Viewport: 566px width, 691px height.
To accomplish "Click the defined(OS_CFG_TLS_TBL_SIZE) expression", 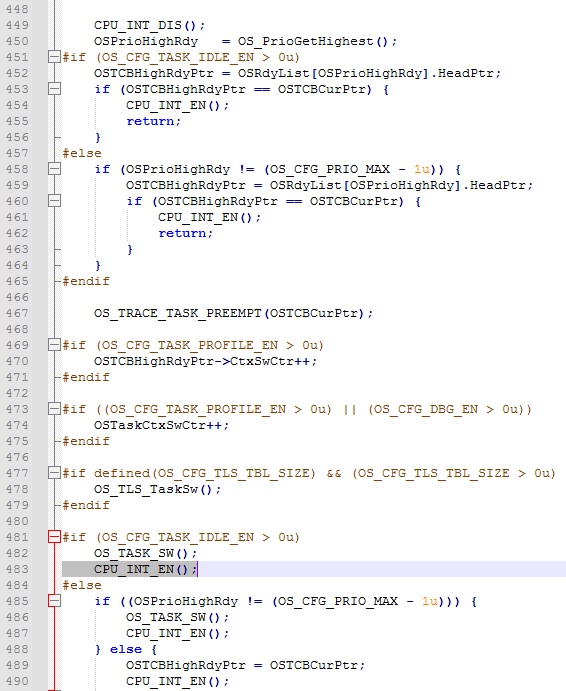I will [205, 473].
